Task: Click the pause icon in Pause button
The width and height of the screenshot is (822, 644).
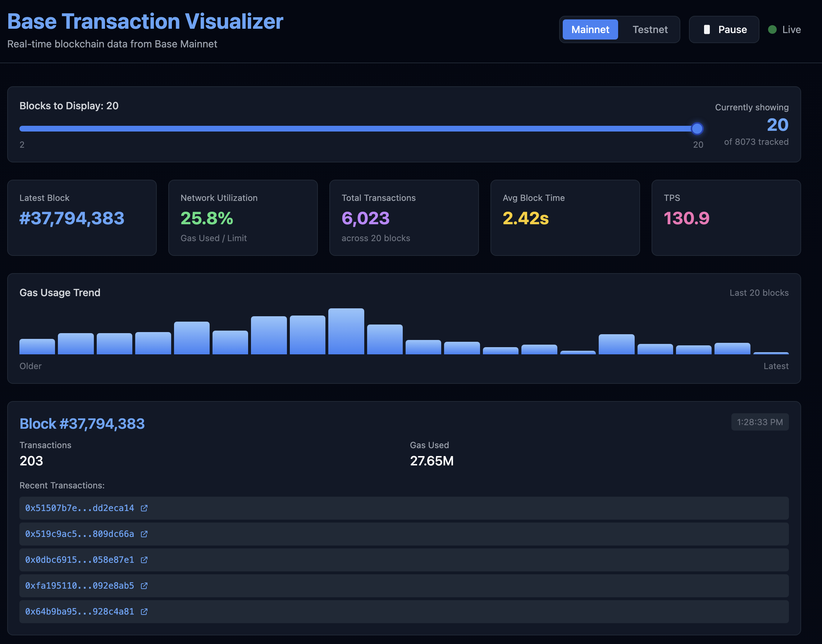Action: coord(707,29)
